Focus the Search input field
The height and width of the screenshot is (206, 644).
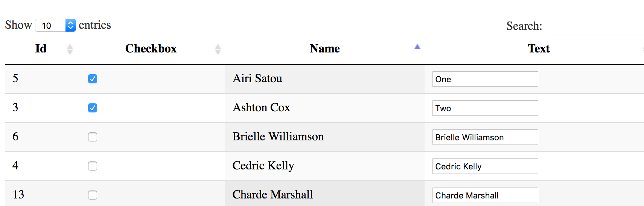pyautogui.click(x=595, y=26)
